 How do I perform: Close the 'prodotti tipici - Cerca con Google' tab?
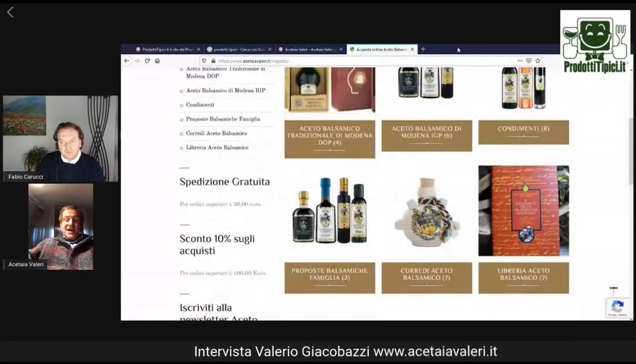[x=270, y=50]
